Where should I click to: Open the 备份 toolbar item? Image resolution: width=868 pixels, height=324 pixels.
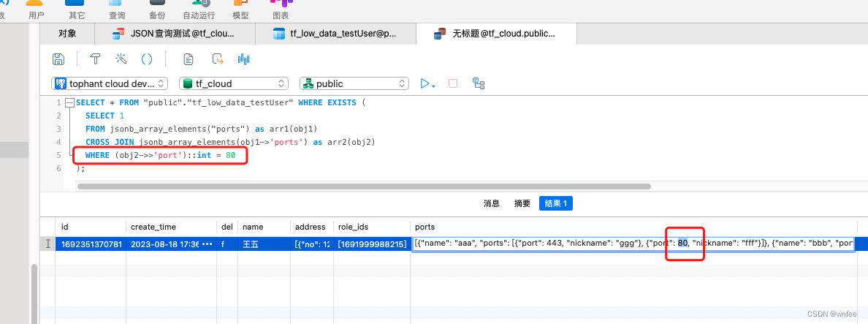point(157,10)
